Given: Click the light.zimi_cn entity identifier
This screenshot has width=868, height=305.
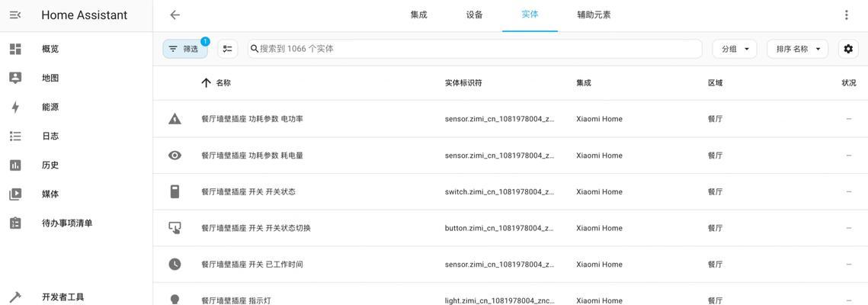Looking at the screenshot, I should point(499,300).
